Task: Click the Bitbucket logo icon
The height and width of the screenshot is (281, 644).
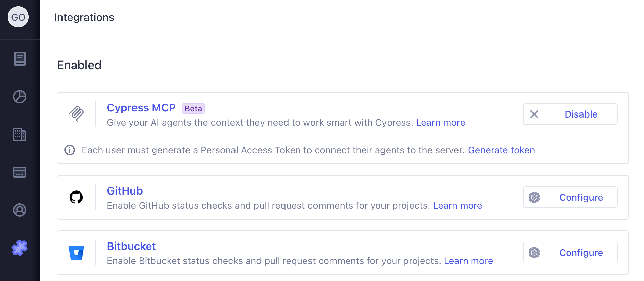Action: point(76,253)
